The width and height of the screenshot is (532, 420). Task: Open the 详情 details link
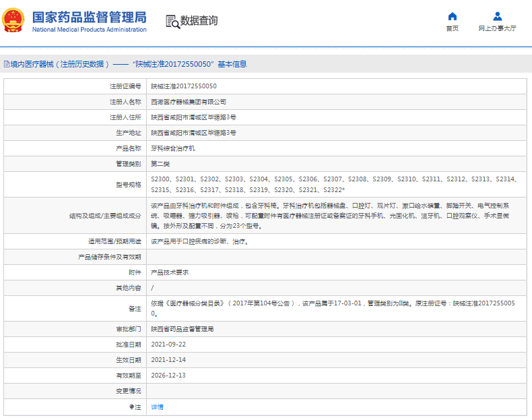coord(157,407)
